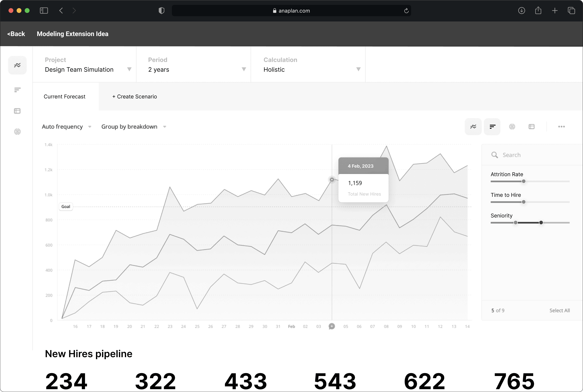Click the 4 Feb, 2023 tooltip header

(363, 166)
